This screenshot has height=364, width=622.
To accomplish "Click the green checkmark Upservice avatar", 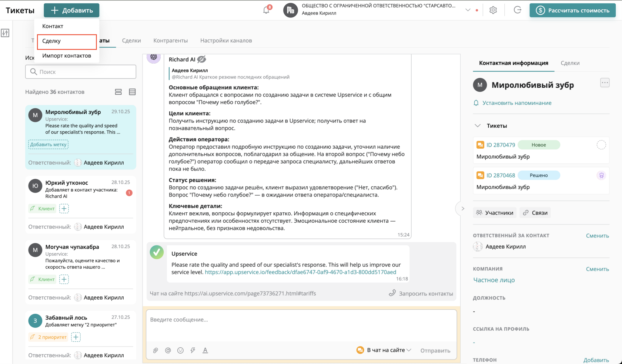I will pyautogui.click(x=157, y=252).
